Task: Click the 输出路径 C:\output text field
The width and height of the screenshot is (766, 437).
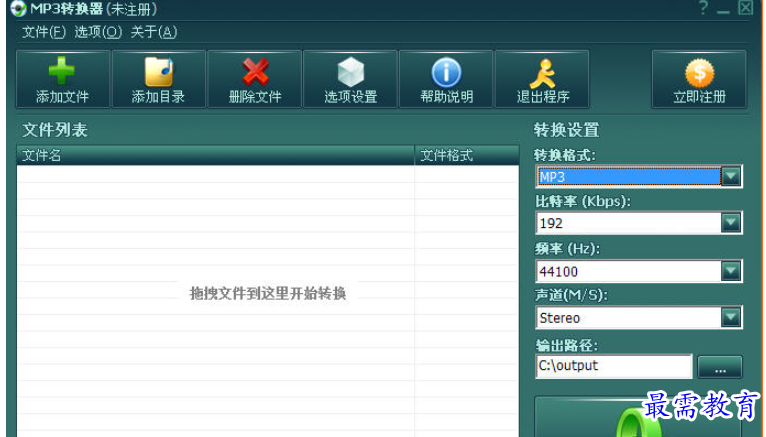Action: coord(614,366)
